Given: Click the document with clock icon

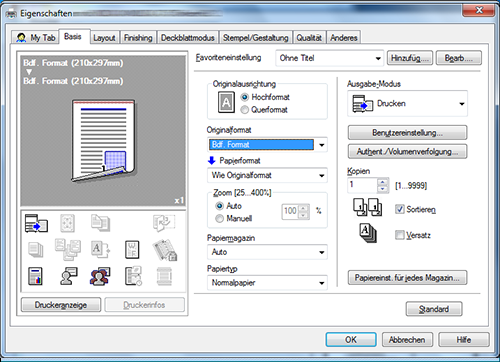Looking at the screenshot, I should 133,276.
